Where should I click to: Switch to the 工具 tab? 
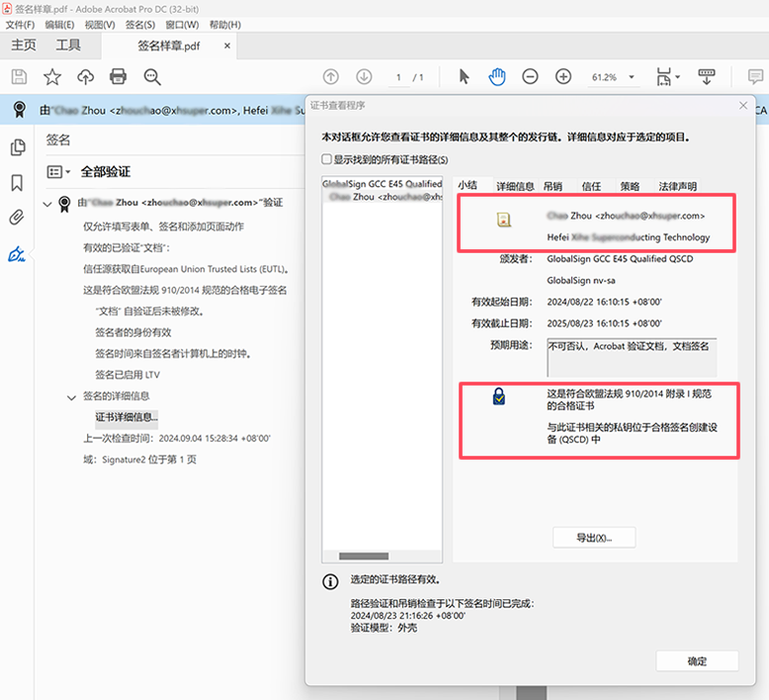pyautogui.click(x=68, y=45)
